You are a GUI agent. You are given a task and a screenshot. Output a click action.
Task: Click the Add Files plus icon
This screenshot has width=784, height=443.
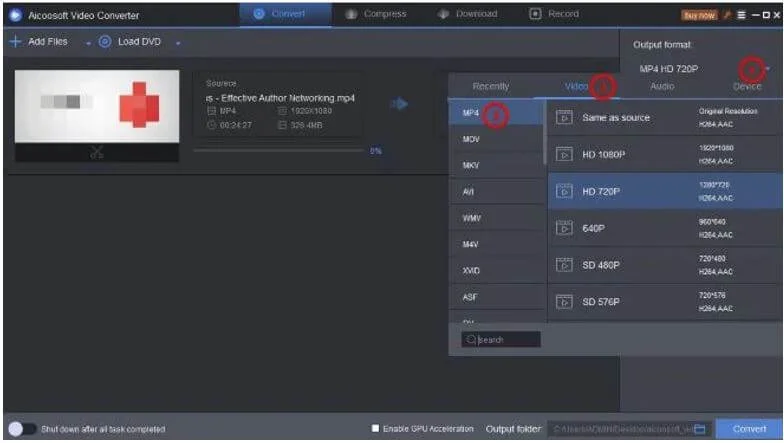pos(15,42)
